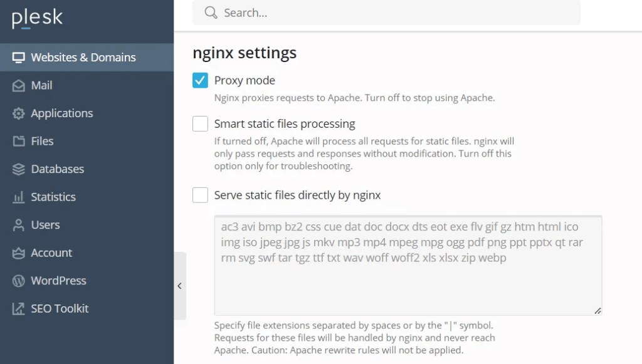Click the Plesk logo

[x=38, y=19]
